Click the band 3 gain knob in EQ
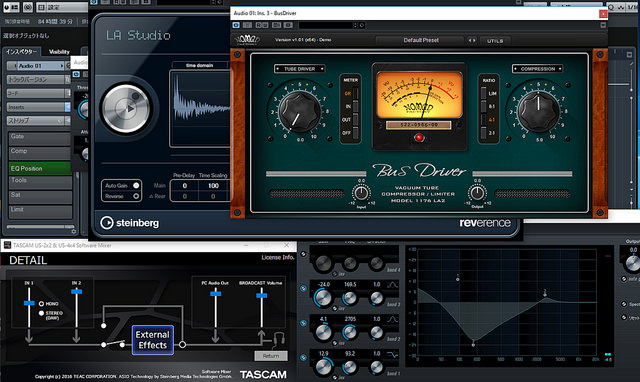 click(323, 298)
